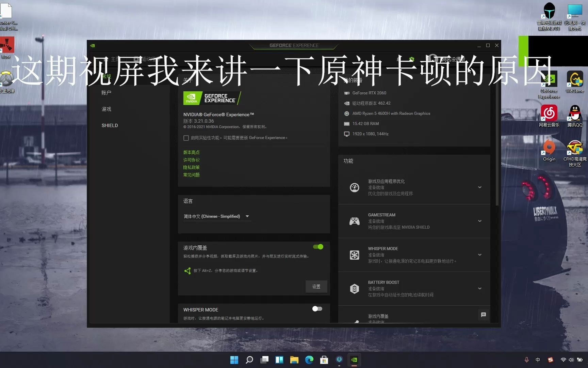Screen dimensions: 588x368
Task: Click the Wi-Fi network tray icon
Action: (x=563, y=360)
